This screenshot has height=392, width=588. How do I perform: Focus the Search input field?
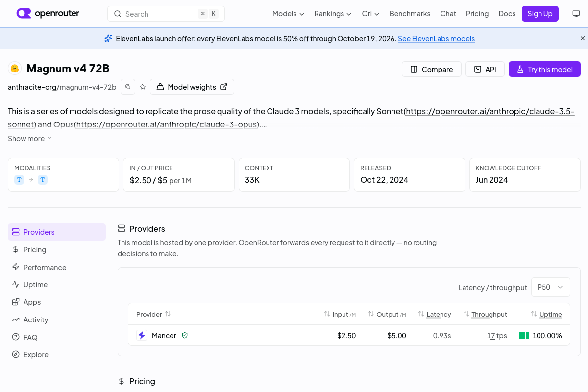[166, 14]
